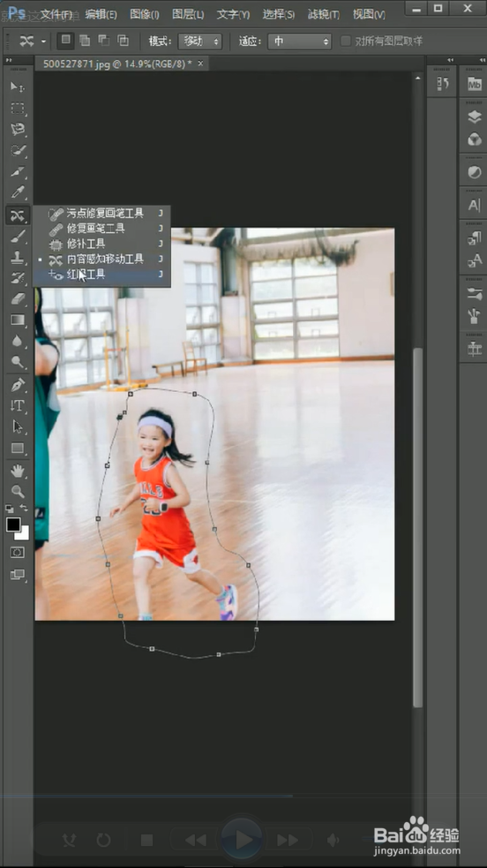Choose 修复画笔工具 from the flyout

pyautogui.click(x=101, y=228)
